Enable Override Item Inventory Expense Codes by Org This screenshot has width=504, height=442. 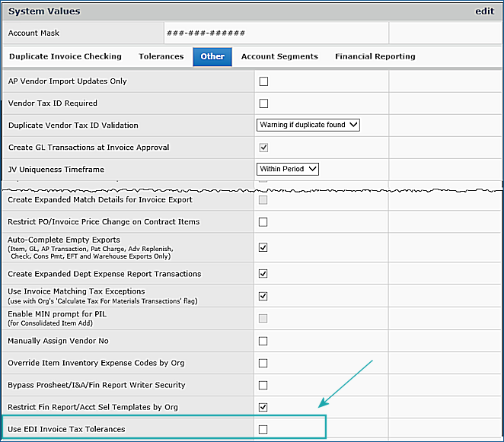(263, 363)
